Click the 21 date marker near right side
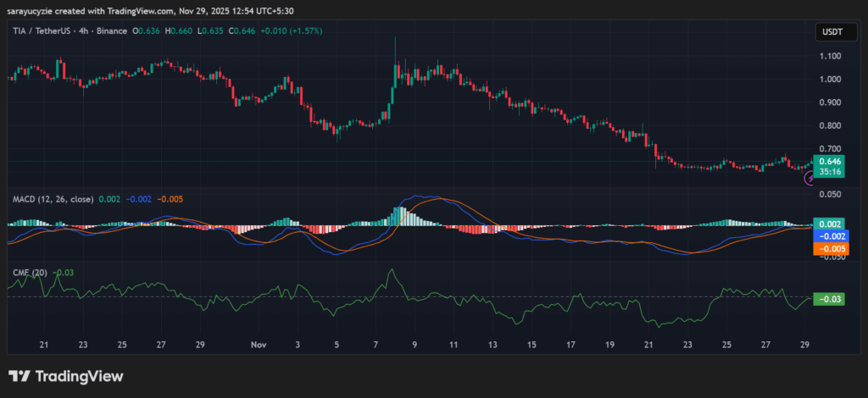The height and width of the screenshot is (398, 868). coord(648,345)
